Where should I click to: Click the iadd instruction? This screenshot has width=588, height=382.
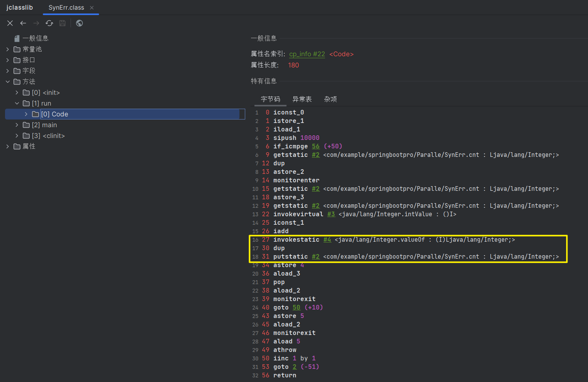pyautogui.click(x=281, y=231)
